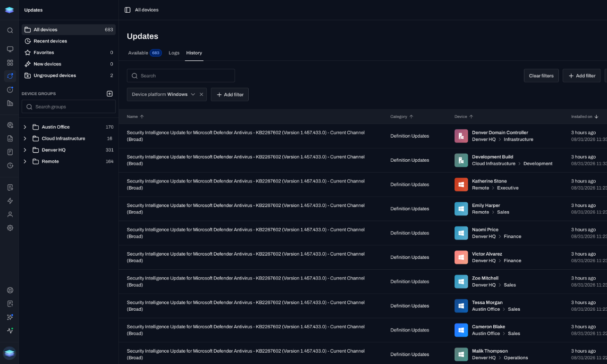Sort by the Category column header

click(402, 116)
